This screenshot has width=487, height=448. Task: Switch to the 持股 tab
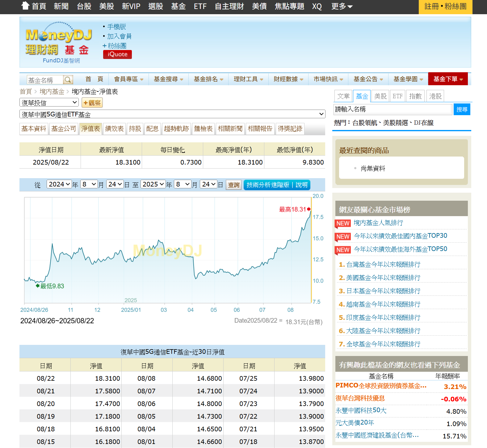click(135, 129)
